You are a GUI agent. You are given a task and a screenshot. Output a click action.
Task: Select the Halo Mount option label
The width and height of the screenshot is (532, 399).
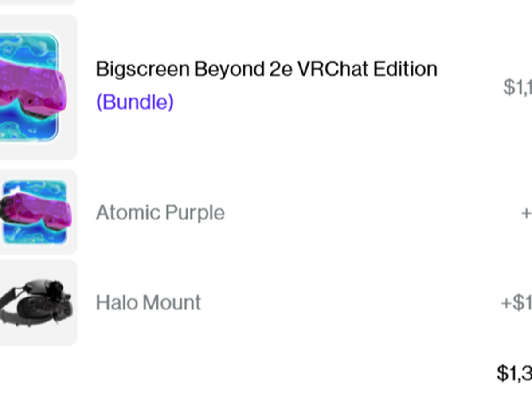(148, 303)
